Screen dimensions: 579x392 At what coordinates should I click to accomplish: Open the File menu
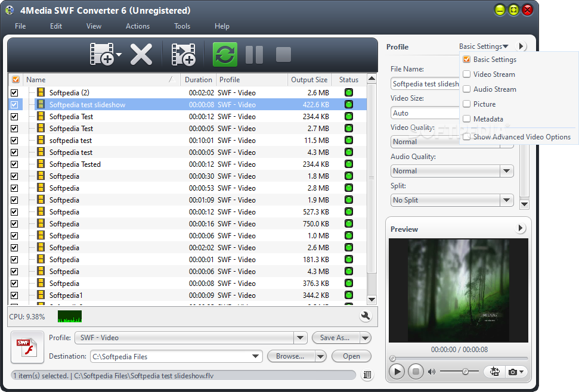pos(20,26)
